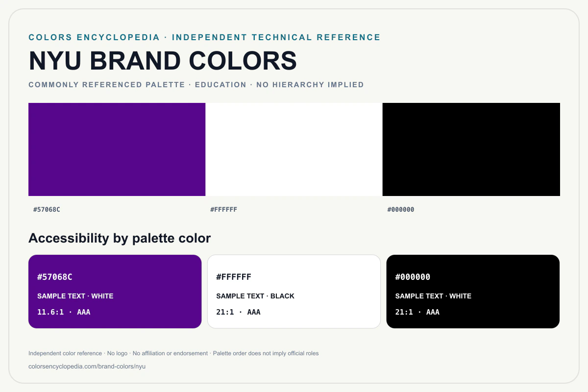Open the colorsencyclopedia.com/brand-colors/nyu link
This screenshot has width=588, height=392.
point(87,366)
